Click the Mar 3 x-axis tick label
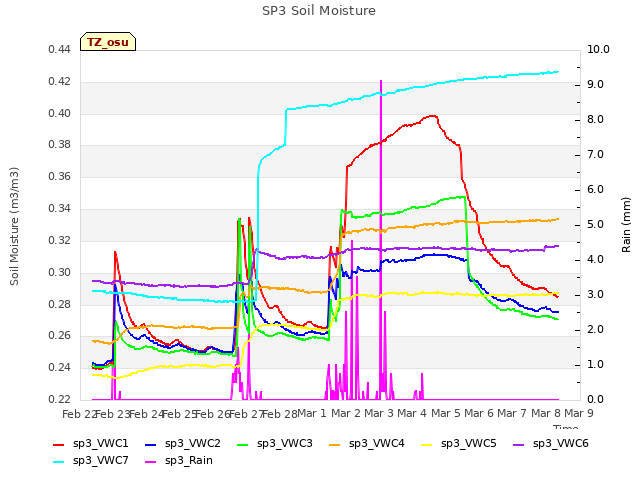Viewport: 640px width, 480px height. tap(379, 413)
